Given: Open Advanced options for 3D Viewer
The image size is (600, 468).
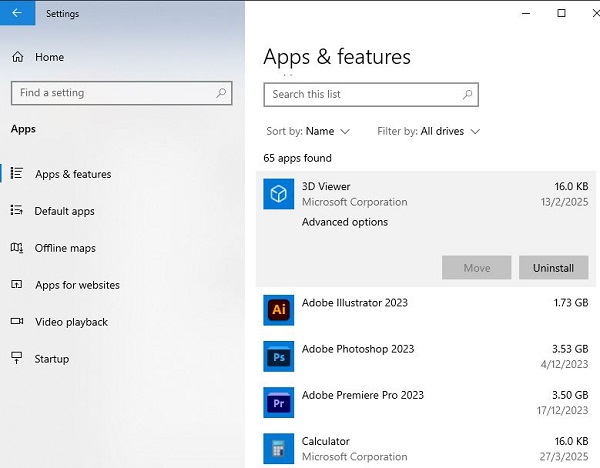Looking at the screenshot, I should (x=345, y=222).
